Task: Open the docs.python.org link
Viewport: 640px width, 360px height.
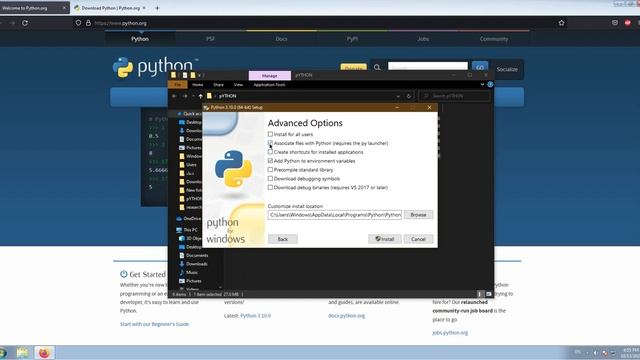Action: point(347,316)
